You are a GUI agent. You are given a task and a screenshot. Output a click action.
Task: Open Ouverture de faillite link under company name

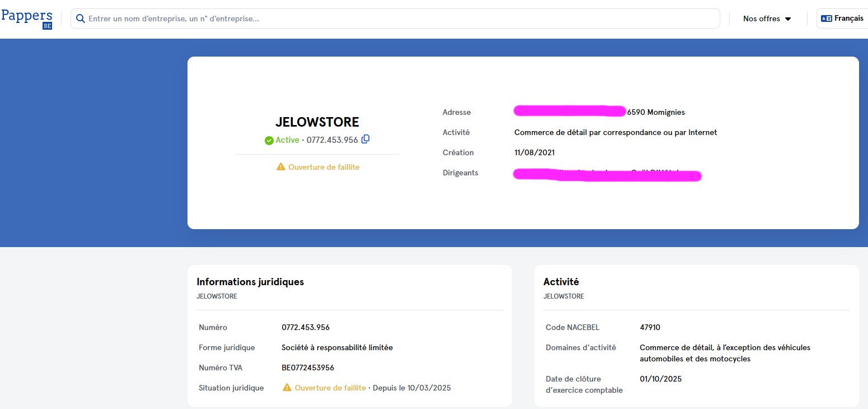323,167
